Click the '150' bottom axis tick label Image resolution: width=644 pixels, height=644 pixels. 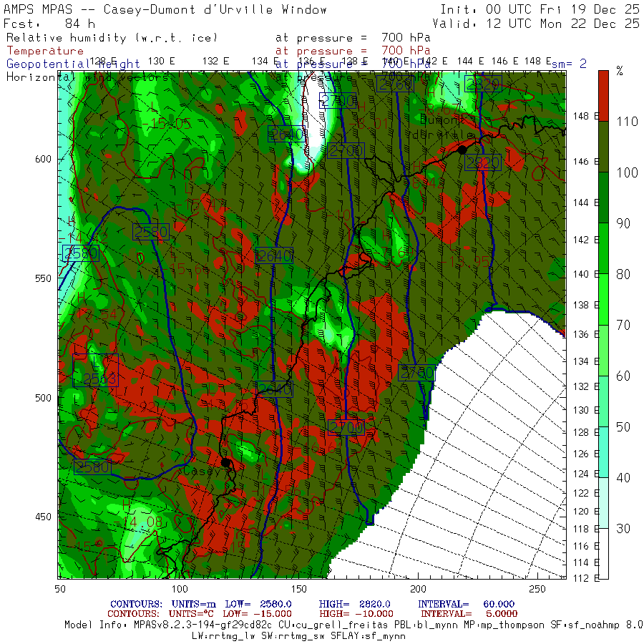[x=298, y=589]
